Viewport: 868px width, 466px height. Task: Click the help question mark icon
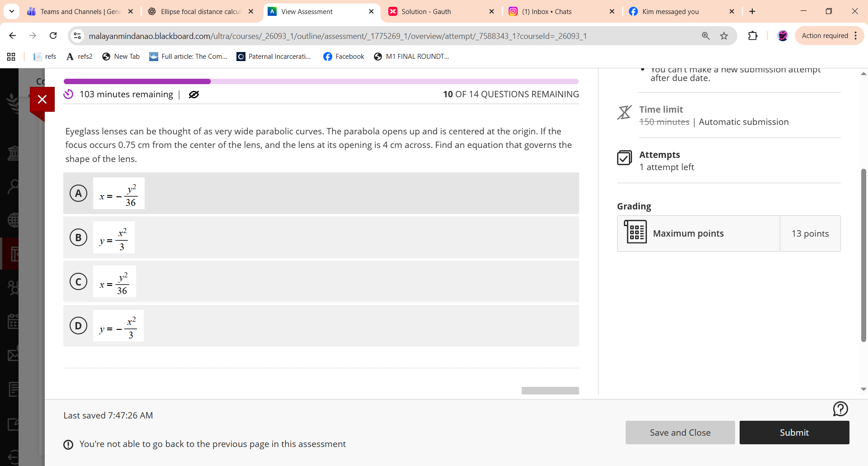[x=840, y=409]
